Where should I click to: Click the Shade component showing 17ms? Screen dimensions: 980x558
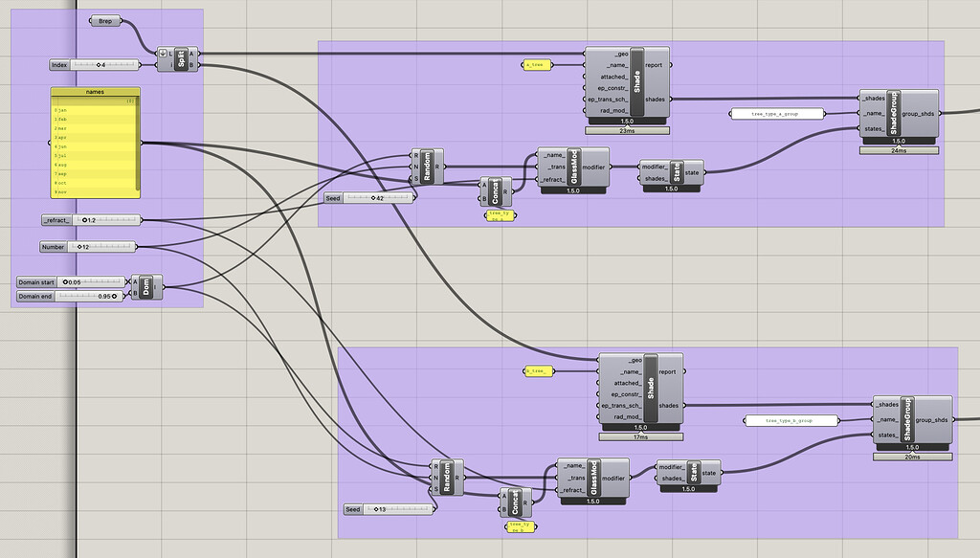pos(652,390)
